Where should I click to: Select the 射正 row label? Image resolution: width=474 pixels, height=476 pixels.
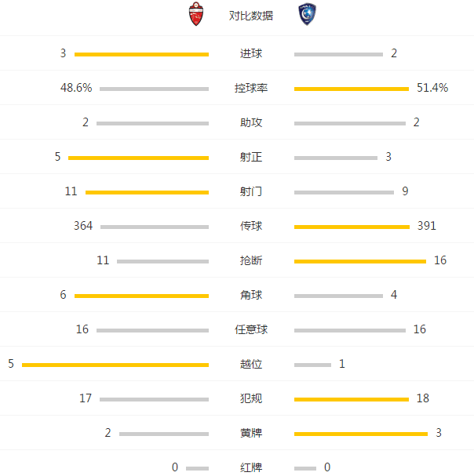[251, 158]
